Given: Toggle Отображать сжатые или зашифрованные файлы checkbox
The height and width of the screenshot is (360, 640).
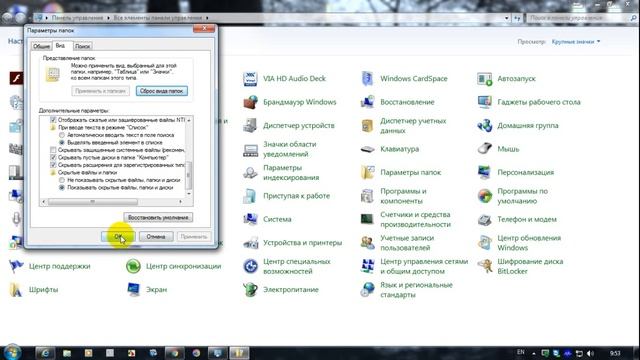Looking at the screenshot, I should point(53,120).
